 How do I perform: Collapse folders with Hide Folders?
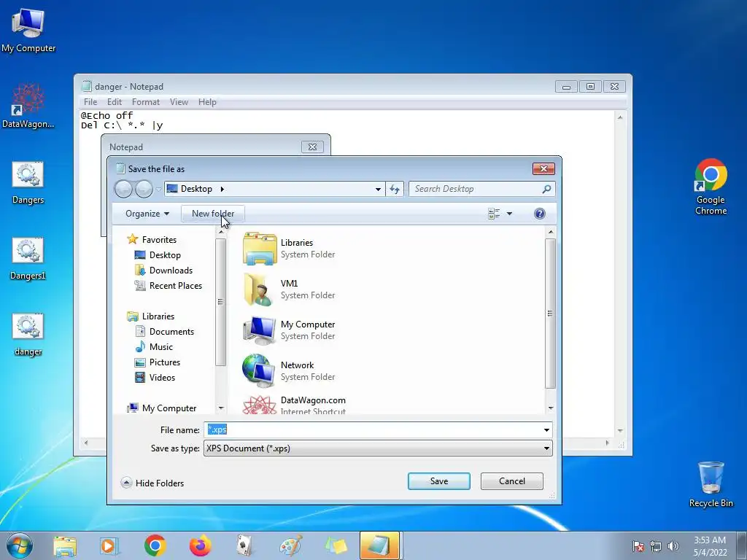[x=152, y=483]
